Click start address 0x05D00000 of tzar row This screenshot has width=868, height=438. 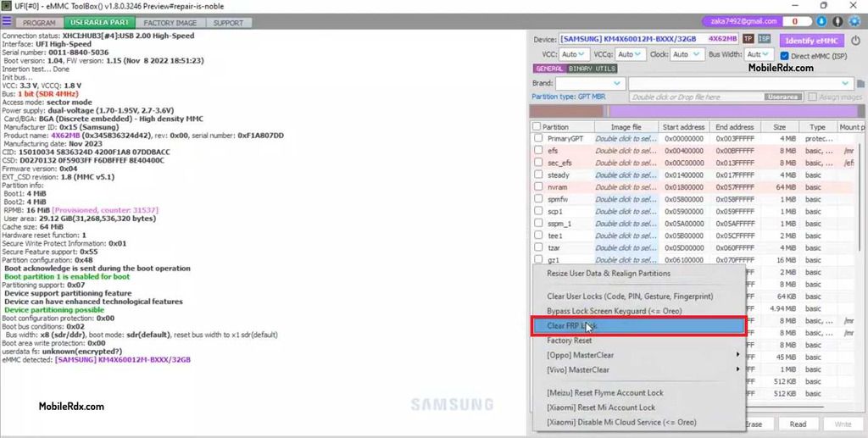[684, 247]
